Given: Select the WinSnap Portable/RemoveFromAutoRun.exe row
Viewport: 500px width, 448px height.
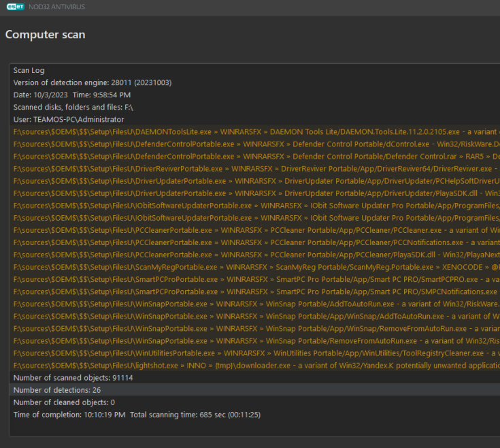Looking at the screenshot, I should tap(255, 340).
